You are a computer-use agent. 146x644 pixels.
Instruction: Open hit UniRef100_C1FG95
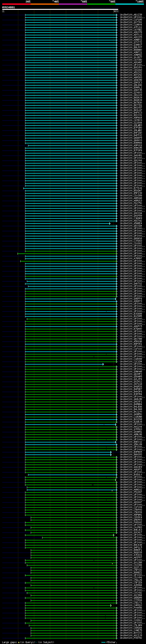tap(131, 20)
